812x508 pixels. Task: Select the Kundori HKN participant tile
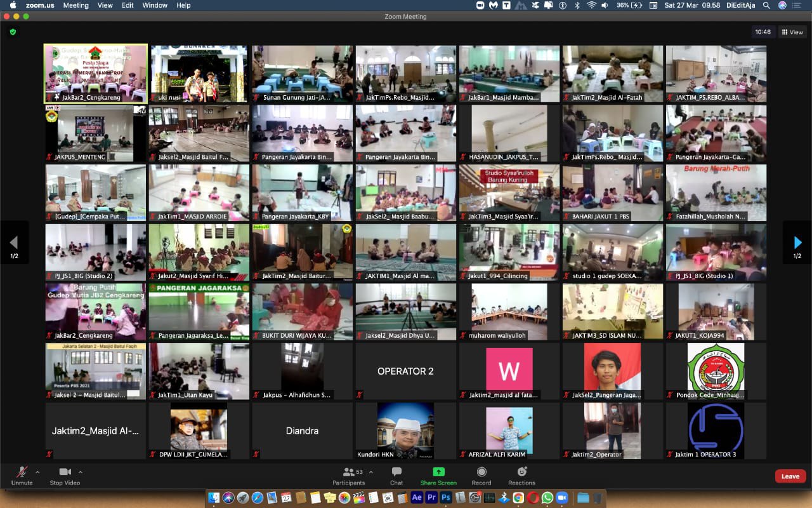405,430
